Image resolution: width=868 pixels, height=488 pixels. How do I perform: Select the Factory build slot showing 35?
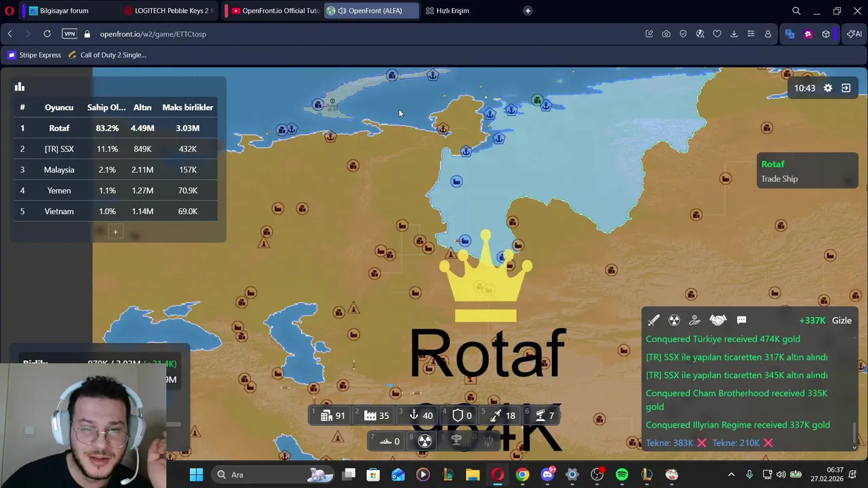coord(376,415)
